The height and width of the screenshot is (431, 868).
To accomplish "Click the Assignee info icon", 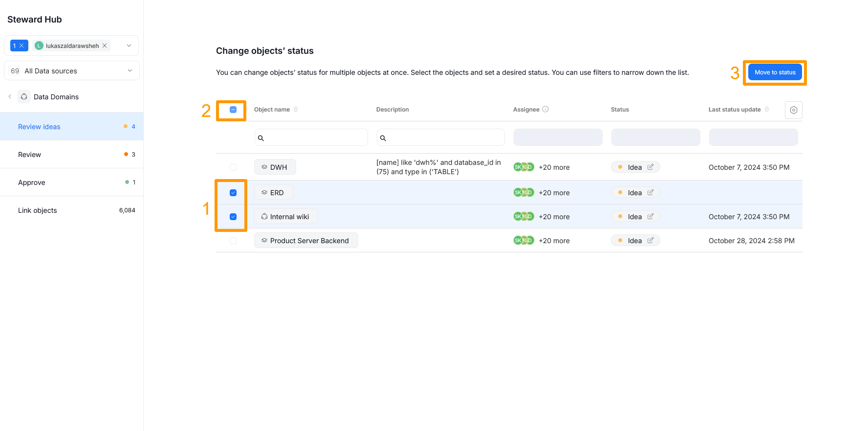I will coord(545,109).
